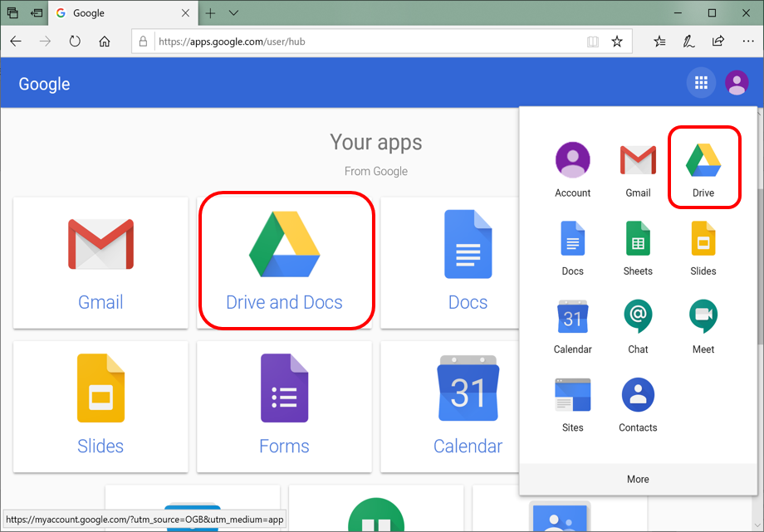Viewport: 764px width, 532px height.
Task: Open the Gmail card under Your apps
Action: (100, 262)
